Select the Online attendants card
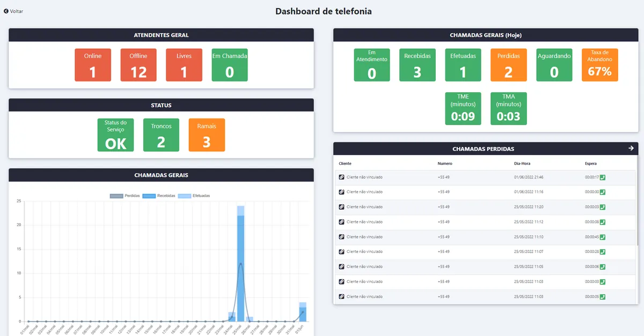The height and width of the screenshot is (336, 644). (93, 65)
